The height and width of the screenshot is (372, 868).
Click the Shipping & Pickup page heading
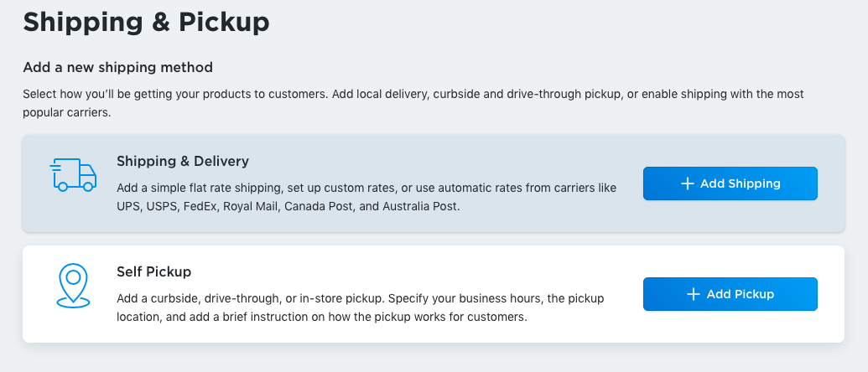tap(146, 23)
